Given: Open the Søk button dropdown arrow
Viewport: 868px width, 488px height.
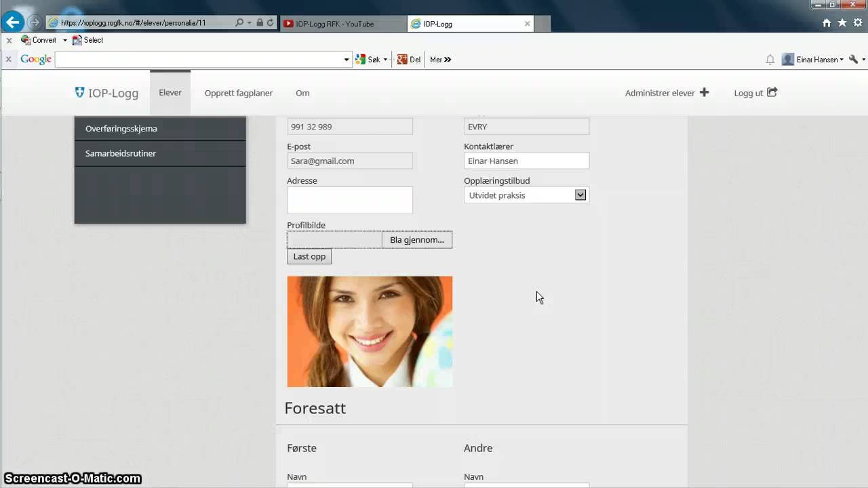Looking at the screenshot, I should pyautogui.click(x=385, y=60).
